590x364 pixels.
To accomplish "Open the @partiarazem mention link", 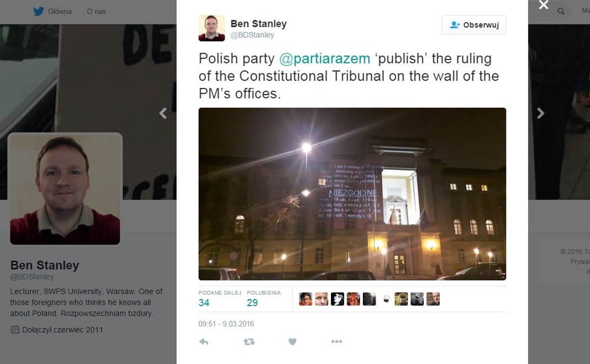I will pos(324,58).
